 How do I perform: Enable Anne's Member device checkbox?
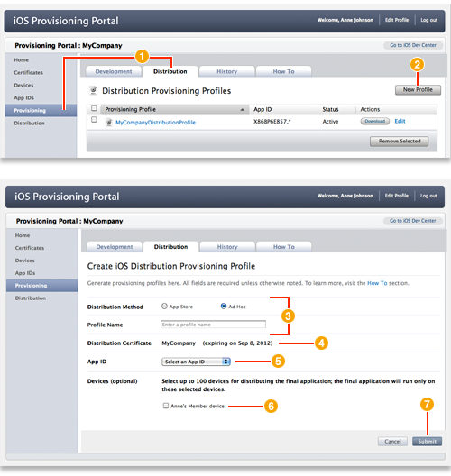point(166,406)
